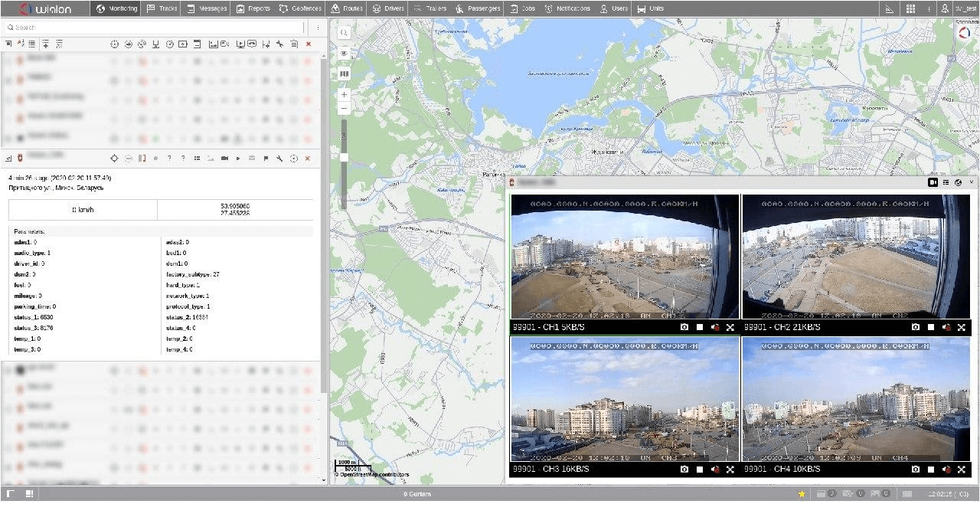Click the OpenStreetMap contributors link
This screenshot has height=527, width=980.
[375, 475]
